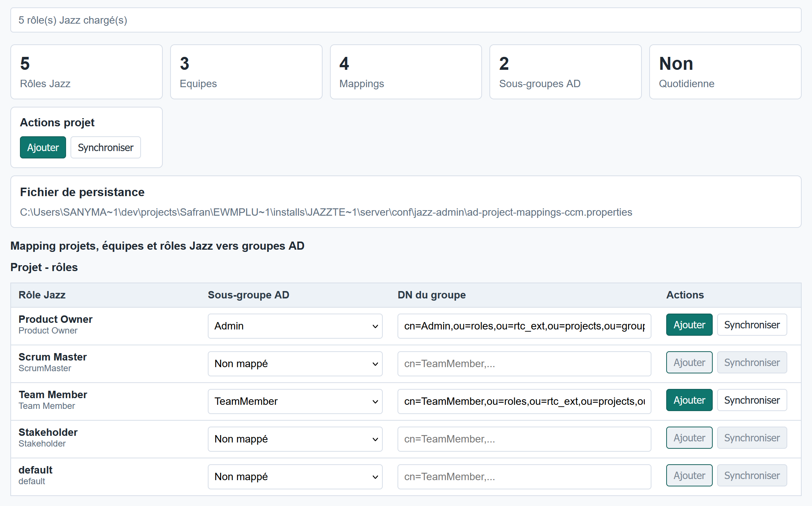Click Ajouter in Stakeholder row
The height and width of the screenshot is (506, 812).
[x=689, y=438]
